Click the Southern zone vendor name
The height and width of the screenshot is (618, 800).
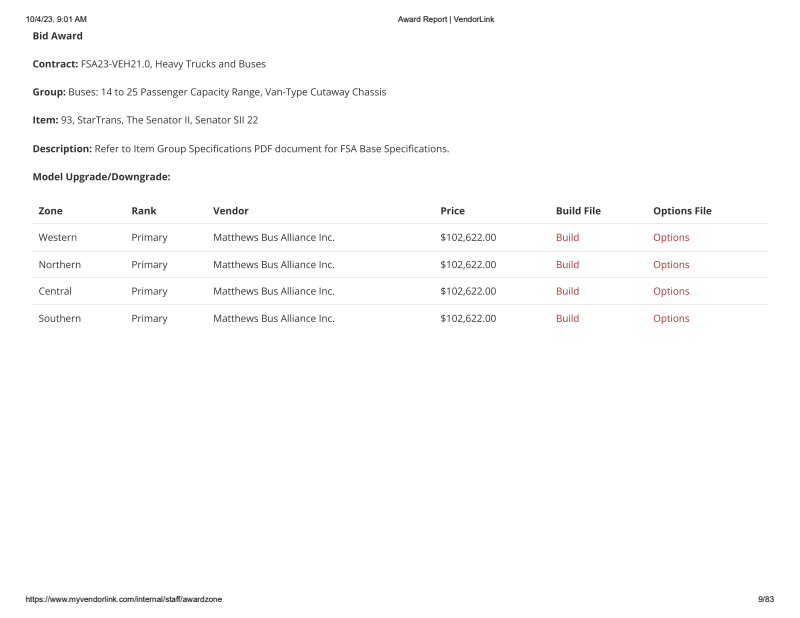click(x=273, y=319)
